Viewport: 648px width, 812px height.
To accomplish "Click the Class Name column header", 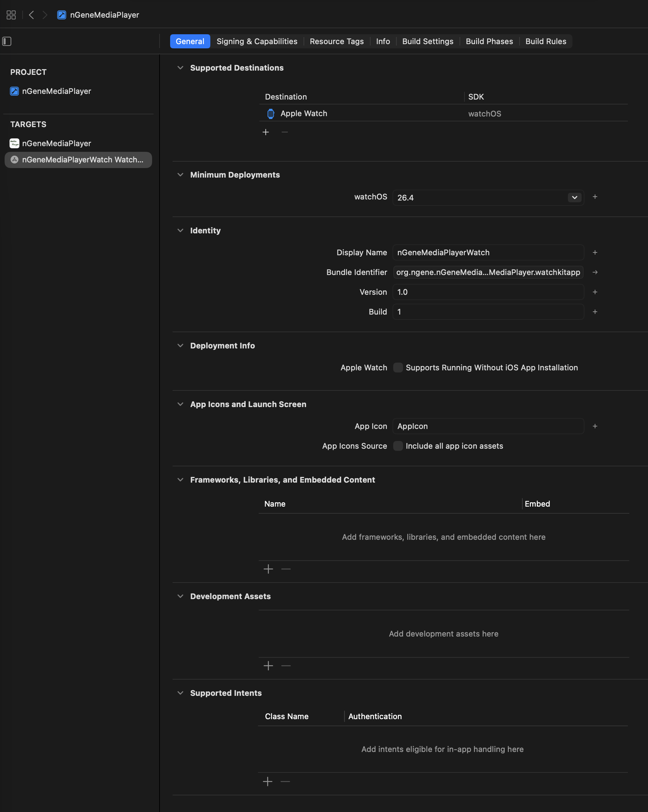I will [x=287, y=716].
